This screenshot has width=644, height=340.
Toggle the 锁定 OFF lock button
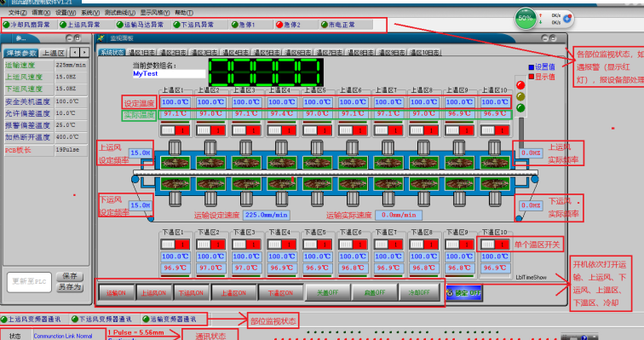pos(463,293)
